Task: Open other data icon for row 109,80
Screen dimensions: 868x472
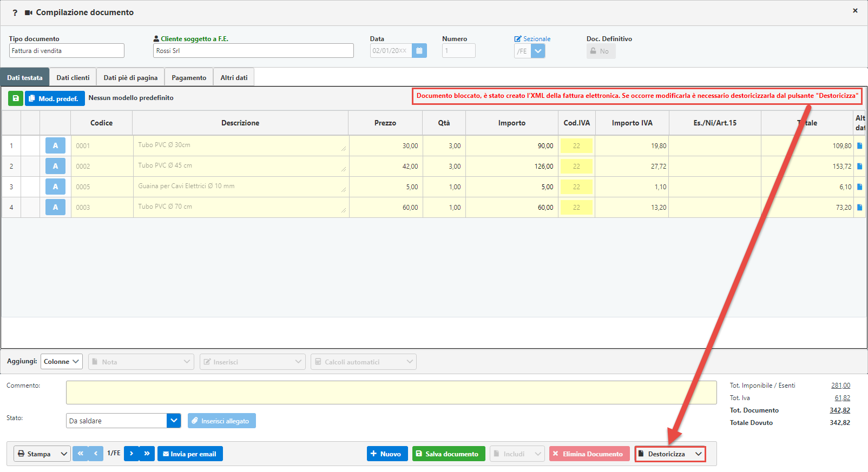Action: tap(859, 145)
